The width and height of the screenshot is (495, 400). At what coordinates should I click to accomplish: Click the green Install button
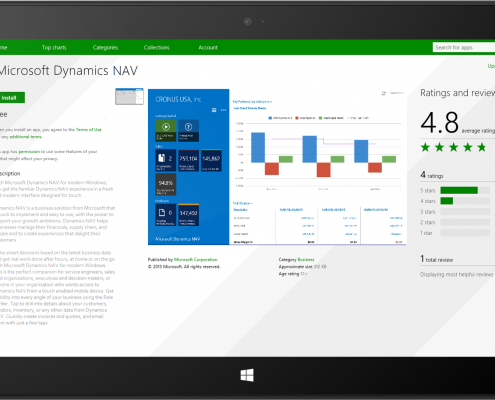[12, 98]
